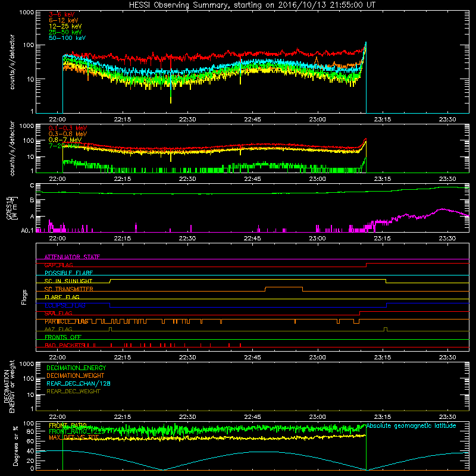Viewport: 476px width, 476px height.
Task: Click the C level tick on GOES panel
Action: tap(32, 186)
